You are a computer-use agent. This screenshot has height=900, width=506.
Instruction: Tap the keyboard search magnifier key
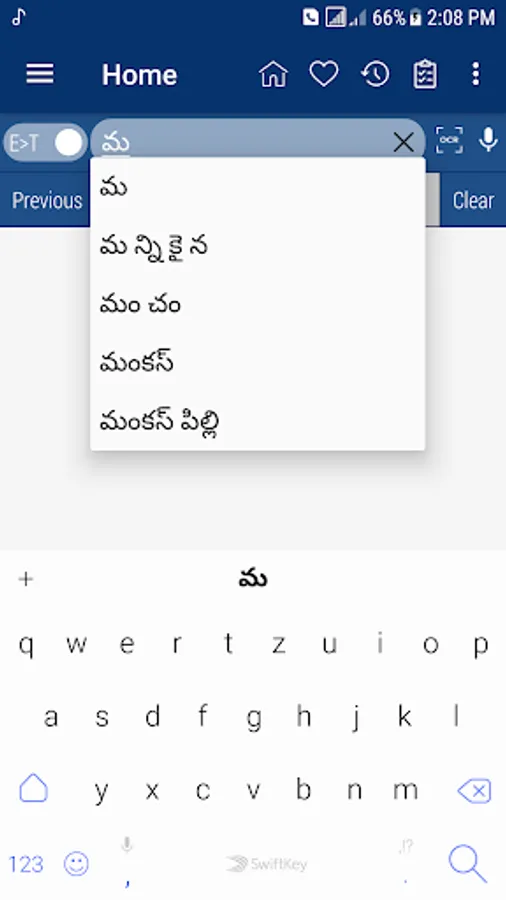pos(467,863)
